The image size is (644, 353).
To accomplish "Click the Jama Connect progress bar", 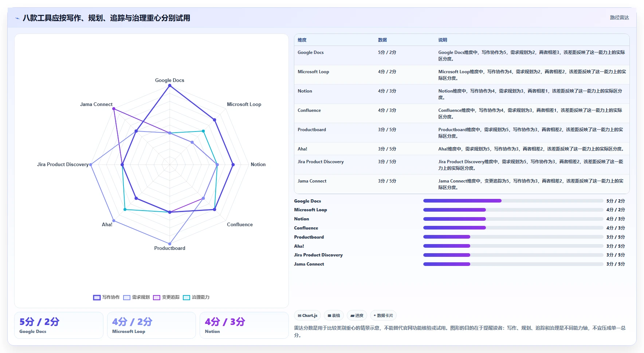I will [513, 264].
